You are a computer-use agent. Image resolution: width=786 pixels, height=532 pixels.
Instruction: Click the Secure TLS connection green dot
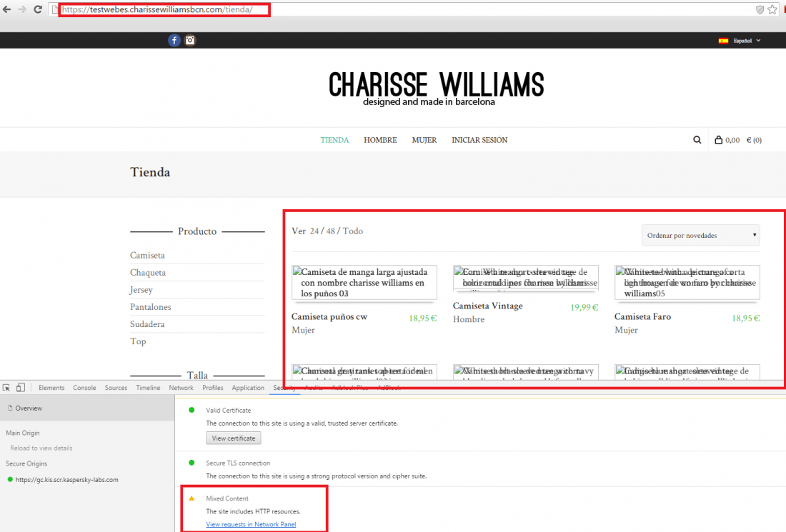pos(191,463)
